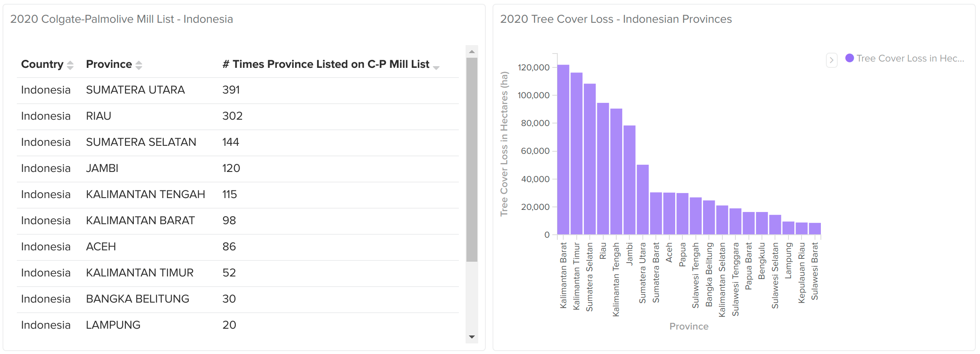Toggle the Tree Cover Loss legend series

[x=850, y=58]
